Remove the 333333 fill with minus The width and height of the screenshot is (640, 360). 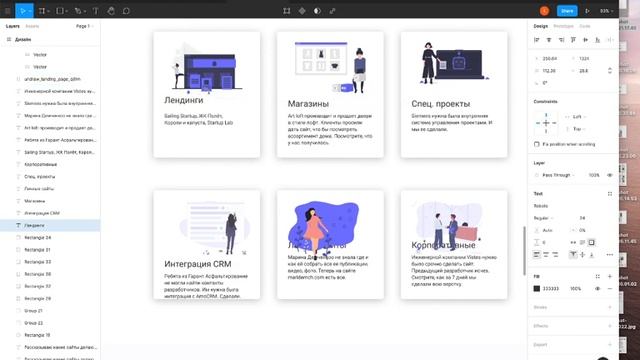pos(610,289)
